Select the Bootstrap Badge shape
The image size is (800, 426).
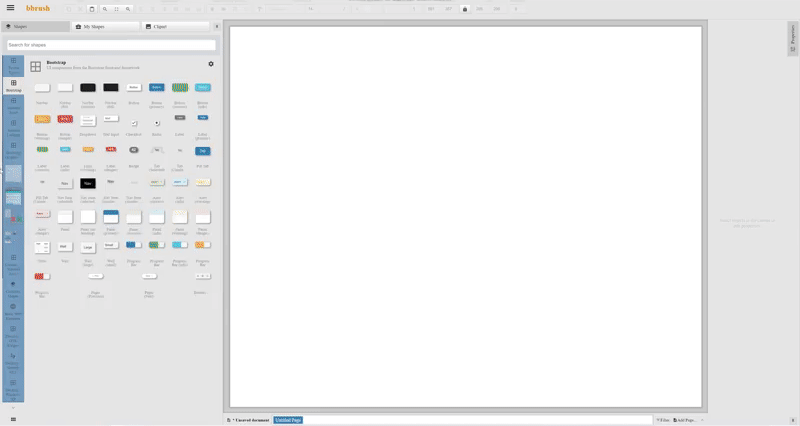134,151
